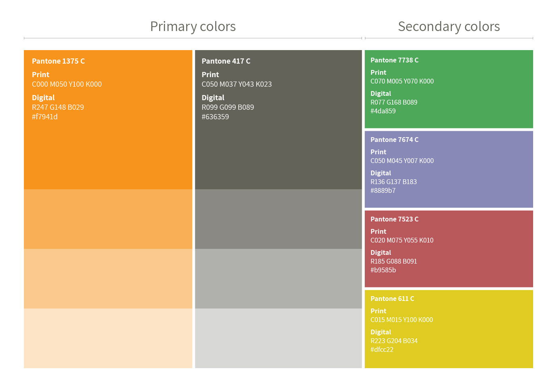This screenshot has height=392, width=557.
Task: Select the 'R099 G099 B089' digital value
Action: click(228, 107)
